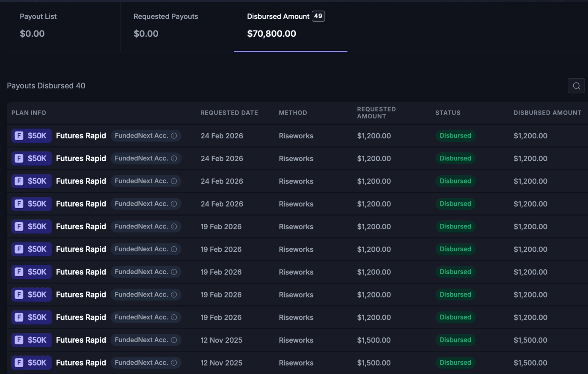Viewport: 588px width, 374px height.
Task: Click the $0.00 value under Payout List
Action: tap(32, 34)
